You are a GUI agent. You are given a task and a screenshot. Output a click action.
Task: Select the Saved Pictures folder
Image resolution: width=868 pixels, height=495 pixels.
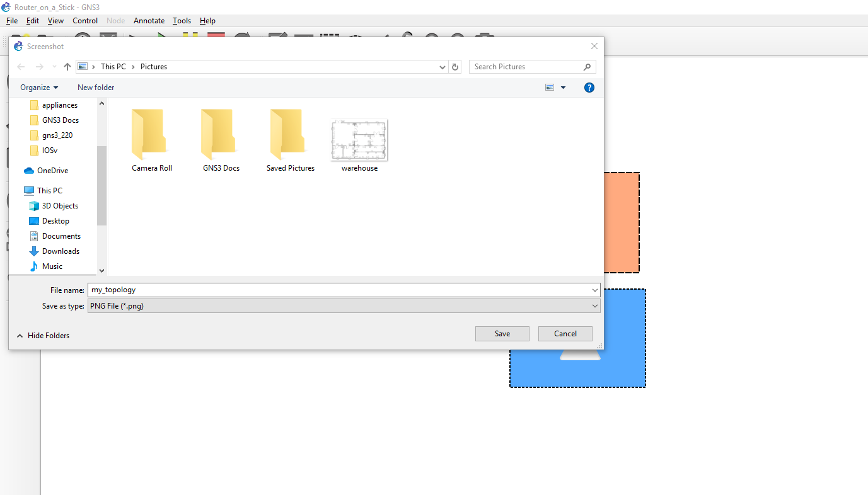point(290,140)
